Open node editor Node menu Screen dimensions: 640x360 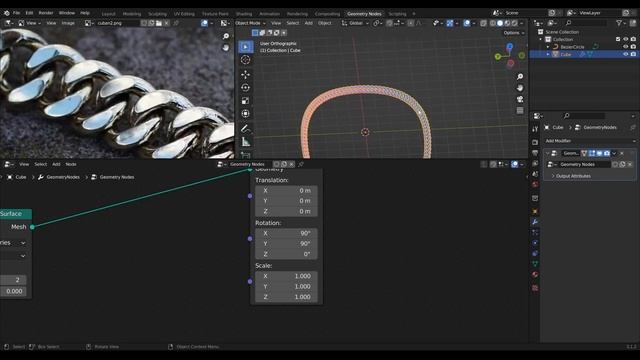coord(71,164)
